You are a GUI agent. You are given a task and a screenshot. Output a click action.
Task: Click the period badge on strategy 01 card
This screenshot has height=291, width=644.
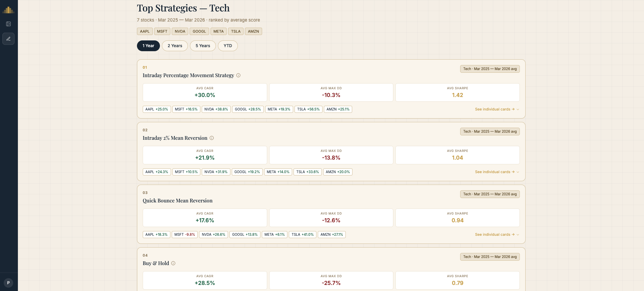tap(490, 69)
